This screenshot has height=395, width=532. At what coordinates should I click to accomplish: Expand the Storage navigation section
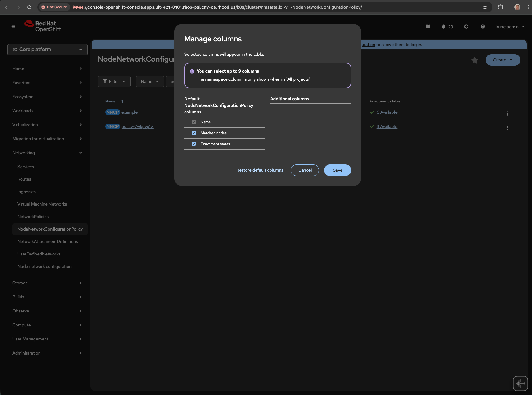47,283
